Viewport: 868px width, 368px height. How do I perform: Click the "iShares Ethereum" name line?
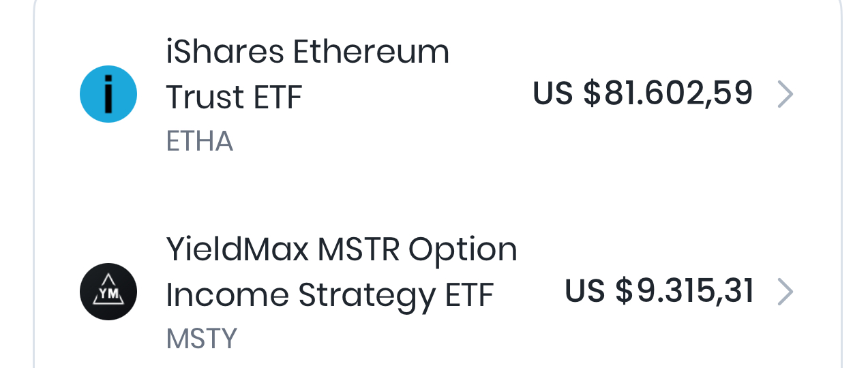pyautogui.click(x=308, y=52)
